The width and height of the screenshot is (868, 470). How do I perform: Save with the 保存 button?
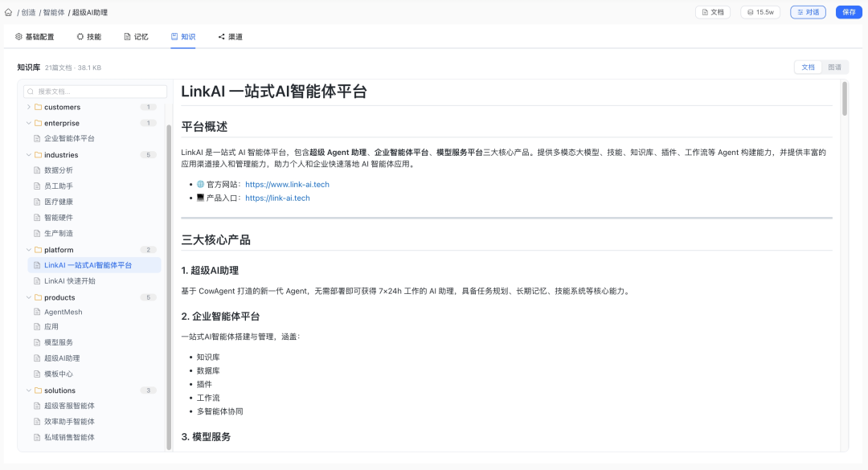[x=850, y=12]
